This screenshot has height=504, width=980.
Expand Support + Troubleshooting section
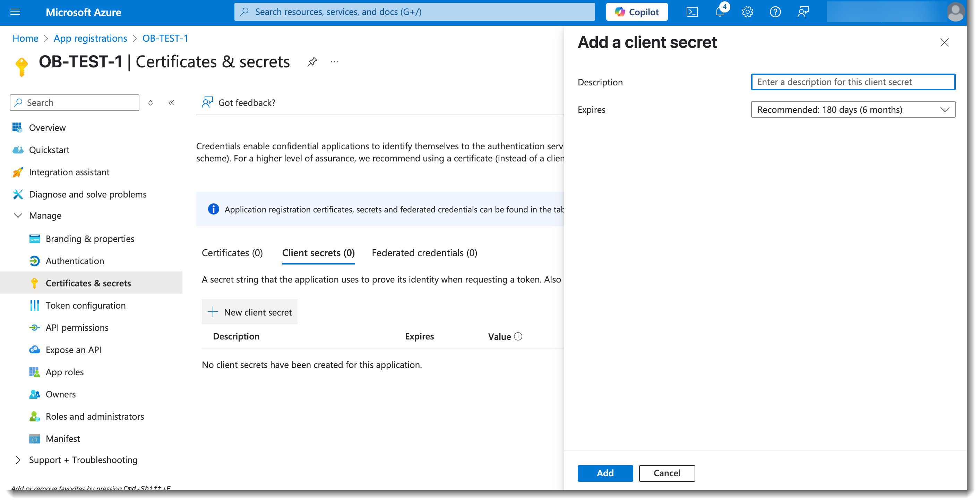[18, 460]
